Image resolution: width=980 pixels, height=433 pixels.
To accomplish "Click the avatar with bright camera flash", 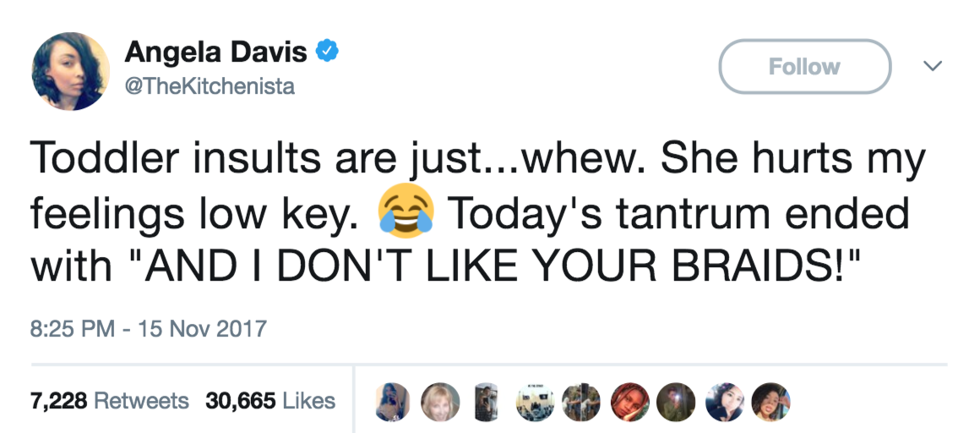I will coord(678,401).
